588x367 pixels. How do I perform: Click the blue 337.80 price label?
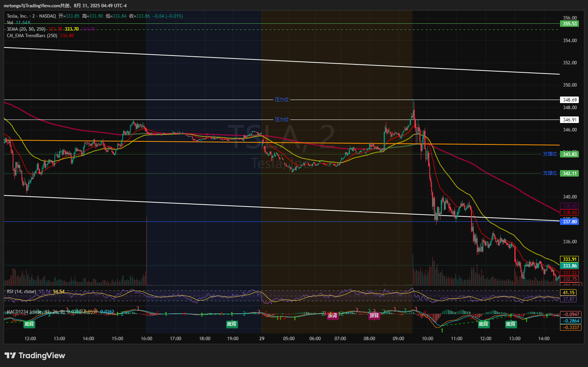coord(570,222)
